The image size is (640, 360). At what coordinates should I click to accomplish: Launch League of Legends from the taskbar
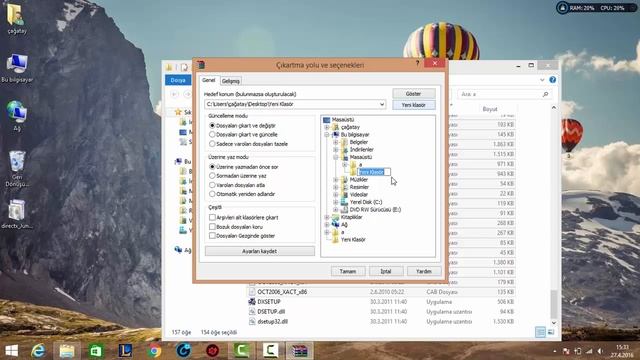[x=125, y=351]
